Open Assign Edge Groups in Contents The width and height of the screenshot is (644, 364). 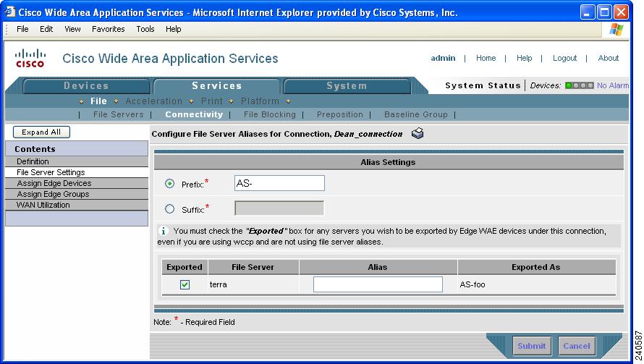77,194
